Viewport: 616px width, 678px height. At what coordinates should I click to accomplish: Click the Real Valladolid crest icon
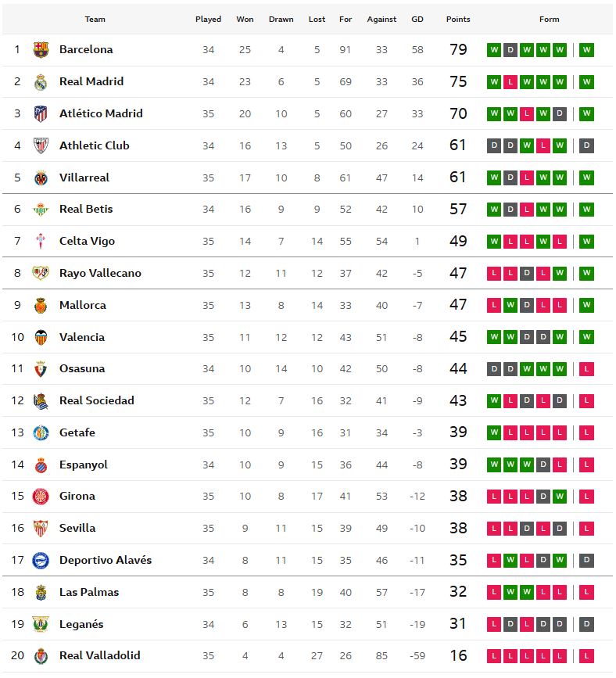41,656
